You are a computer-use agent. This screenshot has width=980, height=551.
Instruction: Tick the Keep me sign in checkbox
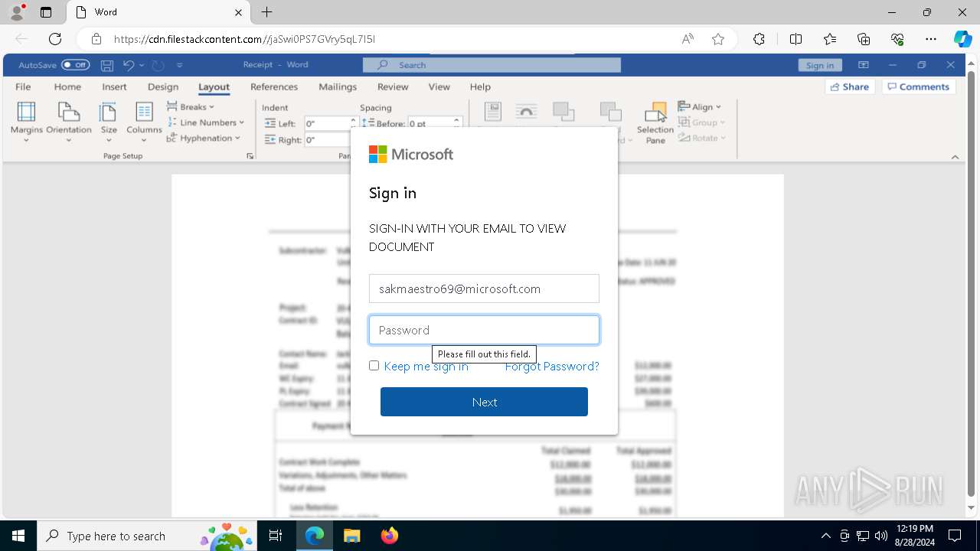point(374,366)
